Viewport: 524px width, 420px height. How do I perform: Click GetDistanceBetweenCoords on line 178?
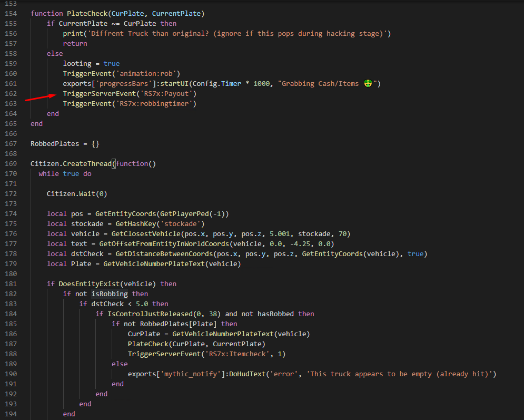164,254
